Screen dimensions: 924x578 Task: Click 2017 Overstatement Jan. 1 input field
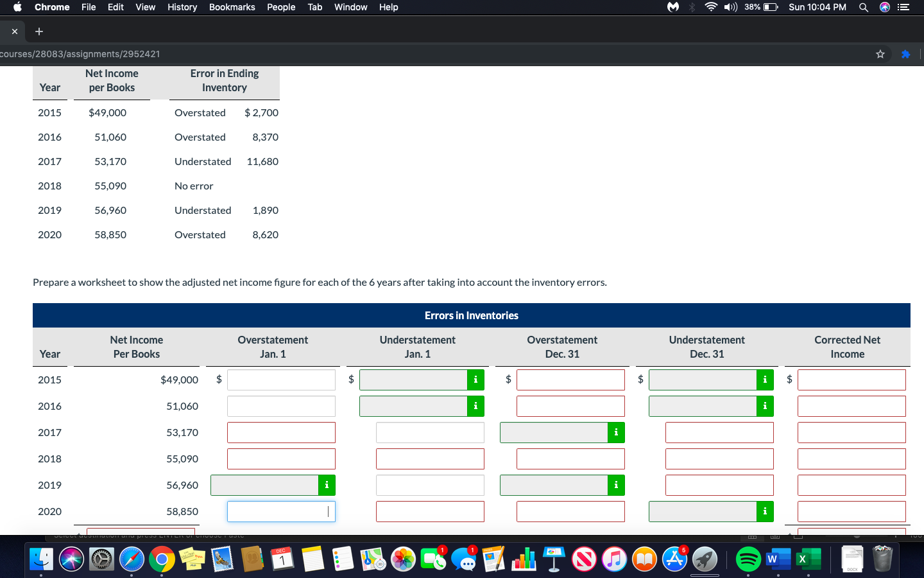pyautogui.click(x=281, y=432)
